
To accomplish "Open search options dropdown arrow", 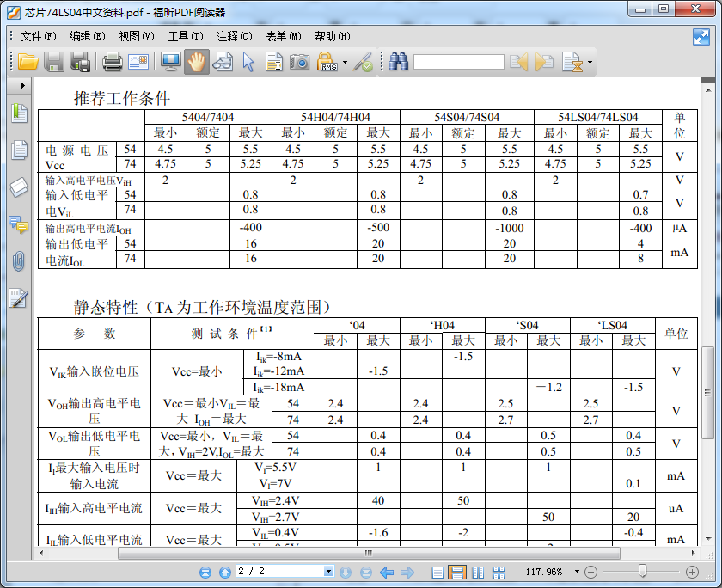I will point(590,62).
